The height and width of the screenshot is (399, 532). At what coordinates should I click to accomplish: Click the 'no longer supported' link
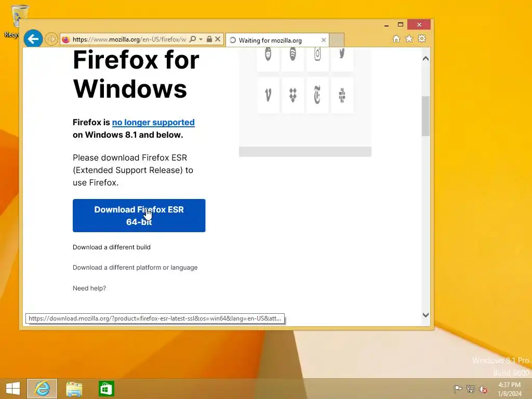click(x=153, y=122)
